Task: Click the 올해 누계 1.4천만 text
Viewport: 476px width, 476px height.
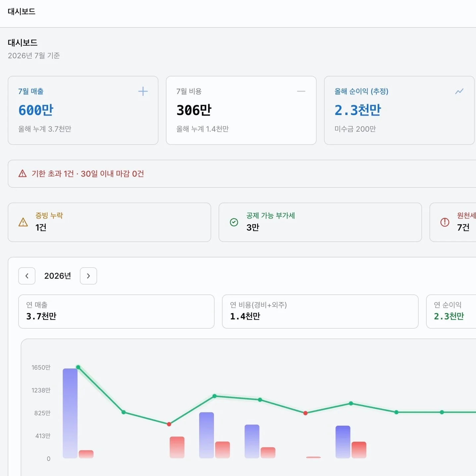Action: pos(203,129)
